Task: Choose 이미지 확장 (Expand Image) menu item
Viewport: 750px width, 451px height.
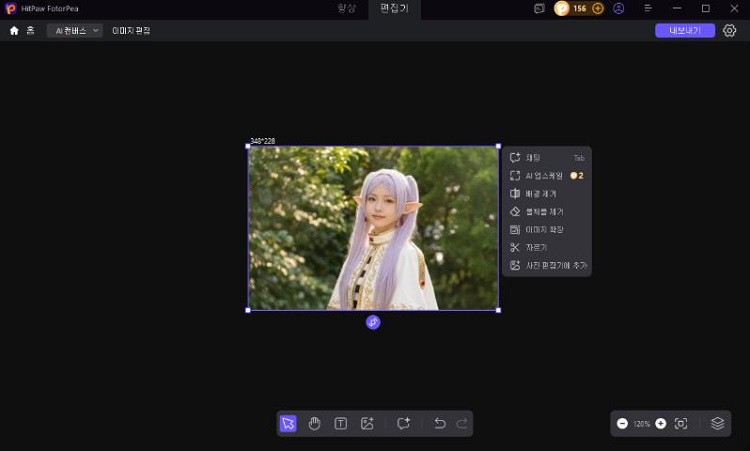Action: 547,230
